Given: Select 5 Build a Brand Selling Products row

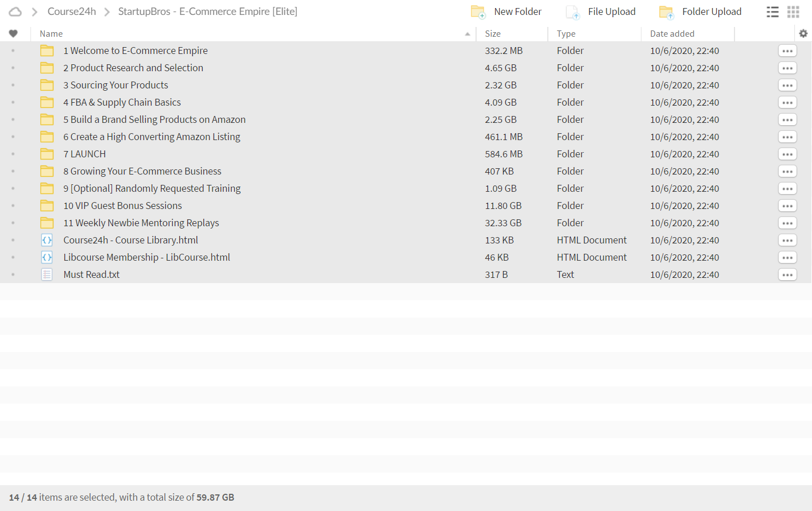Looking at the screenshot, I should tap(406, 119).
